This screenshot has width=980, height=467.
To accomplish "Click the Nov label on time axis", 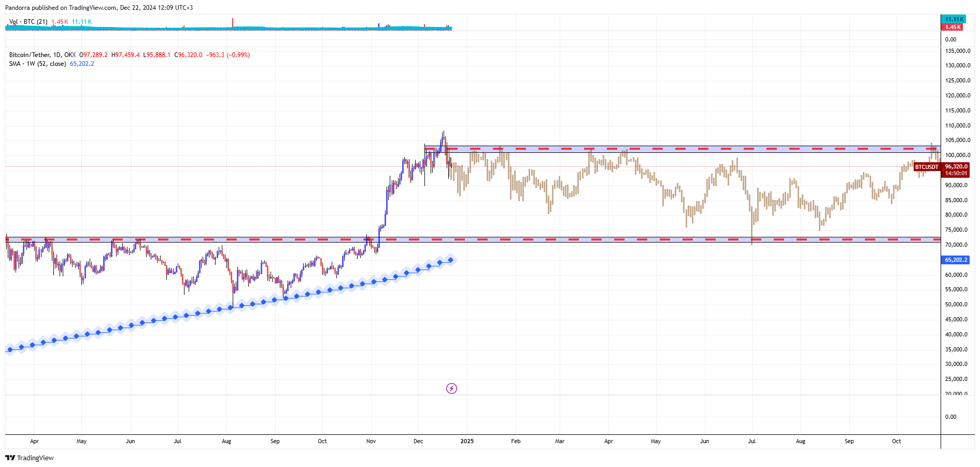I will coord(371,441).
